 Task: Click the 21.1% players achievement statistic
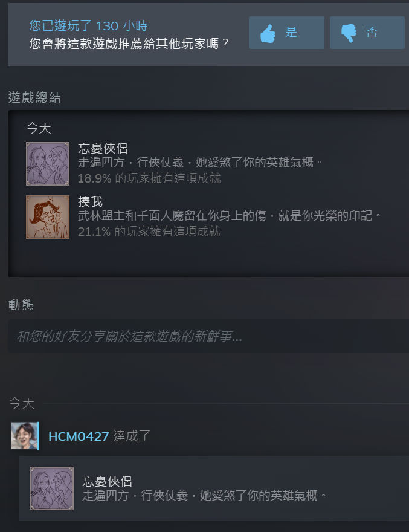tap(149, 232)
